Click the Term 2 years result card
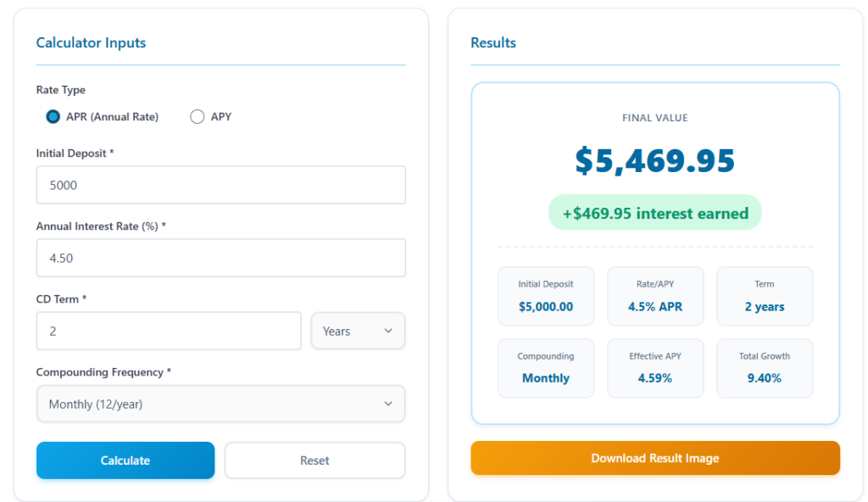 765,296
